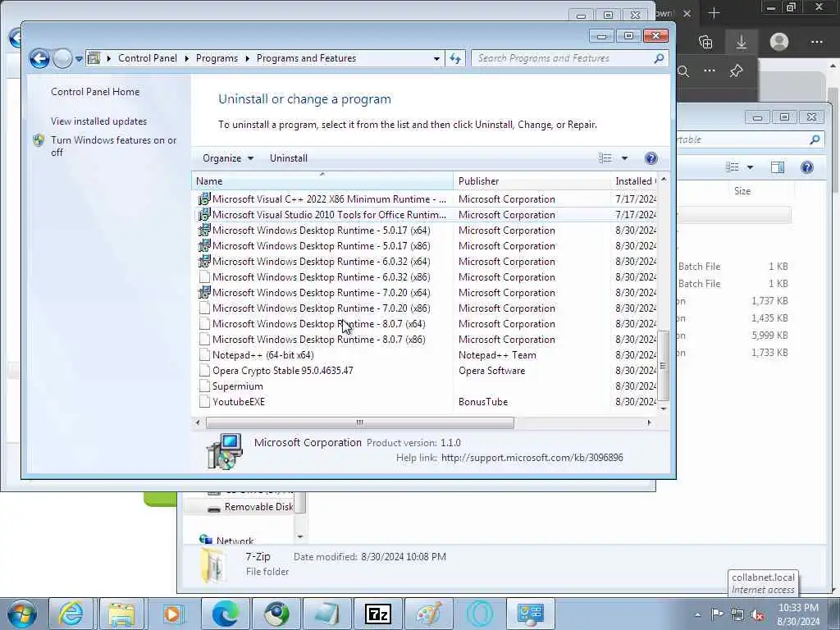Open a new tab in Edge
840x630 pixels.
pos(714,13)
